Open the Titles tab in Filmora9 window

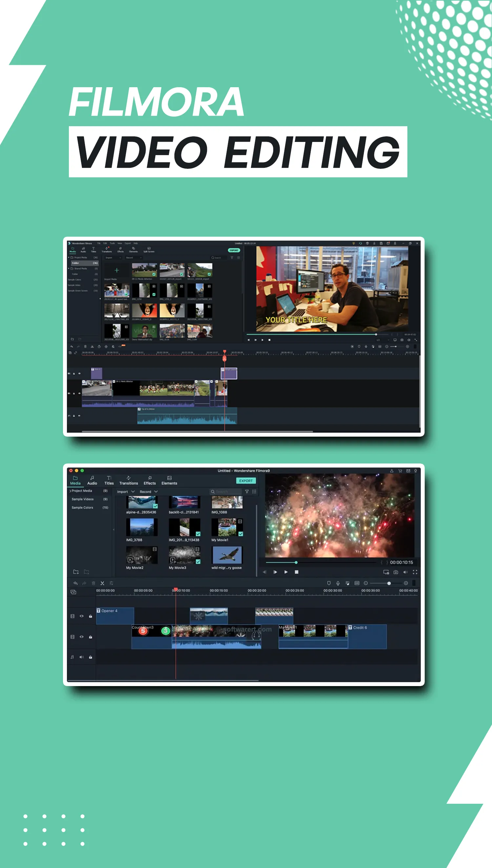click(109, 481)
